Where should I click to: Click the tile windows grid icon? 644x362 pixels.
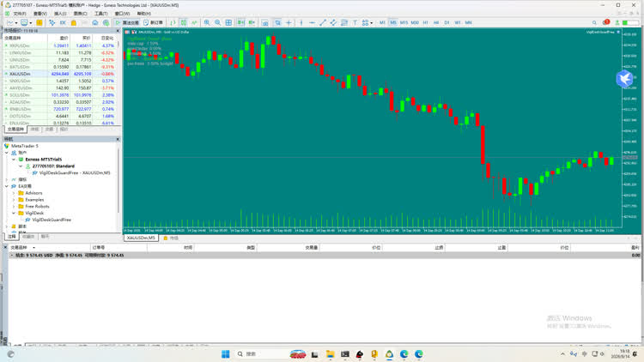(228, 22)
